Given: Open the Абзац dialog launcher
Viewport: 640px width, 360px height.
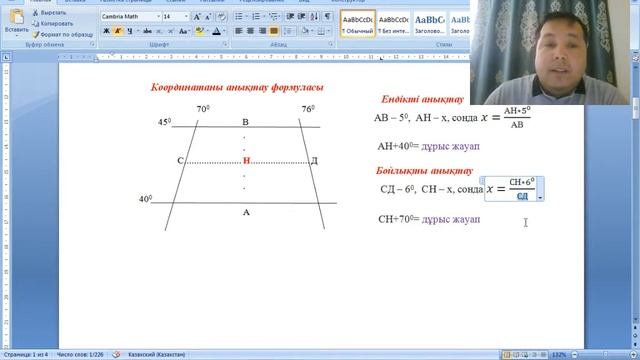Looking at the screenshot, I should tap(331, 44).
